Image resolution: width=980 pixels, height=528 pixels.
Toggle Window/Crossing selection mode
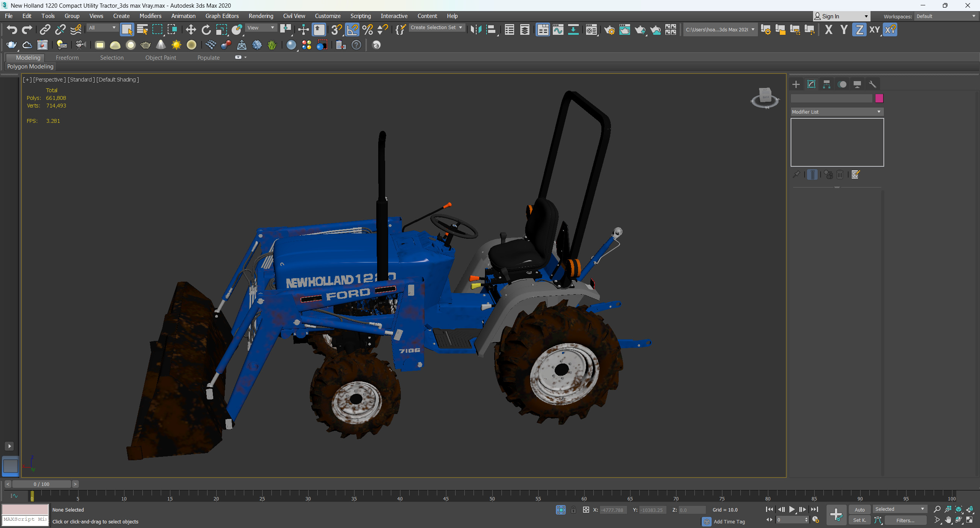pos(173,29)
